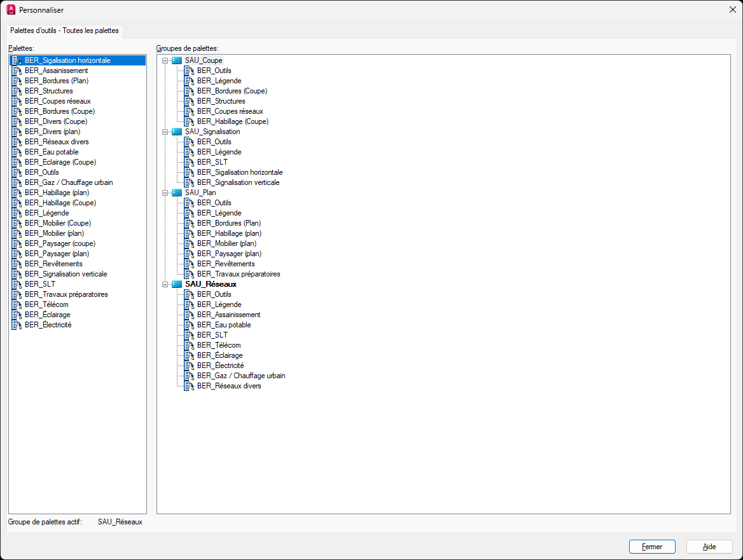Select BER_Télécom under the SAU_Réseaux group
The image size is (743, 560).
[219, 346]
